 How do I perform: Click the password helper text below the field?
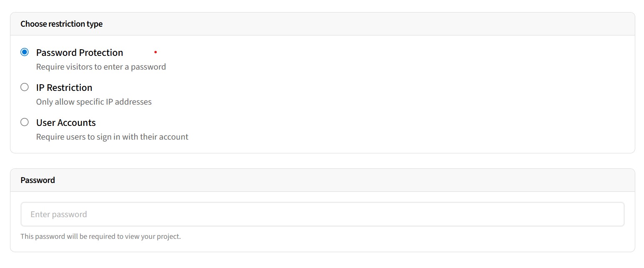100,236
